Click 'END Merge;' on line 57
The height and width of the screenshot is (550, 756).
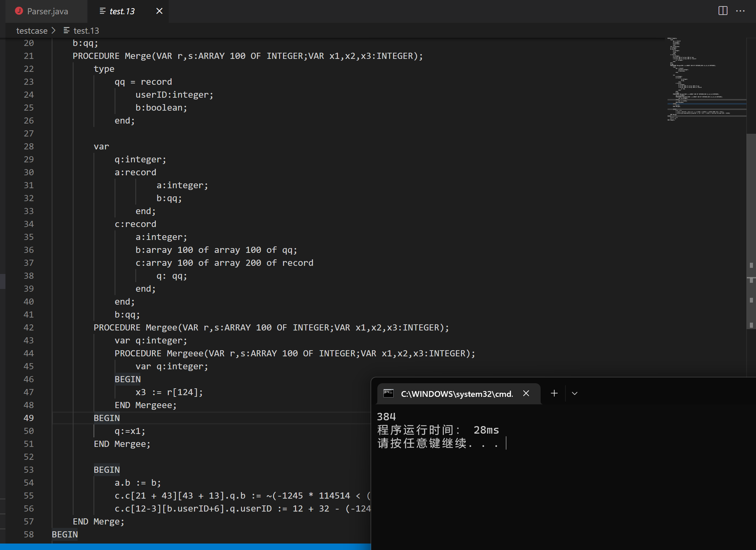click(99, 521)
